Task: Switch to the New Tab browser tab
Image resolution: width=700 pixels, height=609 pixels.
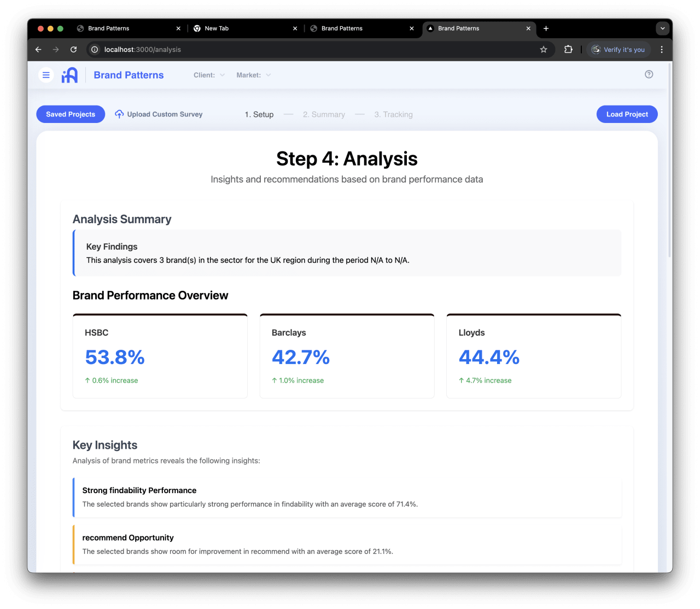Action: pyautogui.click(x=218, y=28)
